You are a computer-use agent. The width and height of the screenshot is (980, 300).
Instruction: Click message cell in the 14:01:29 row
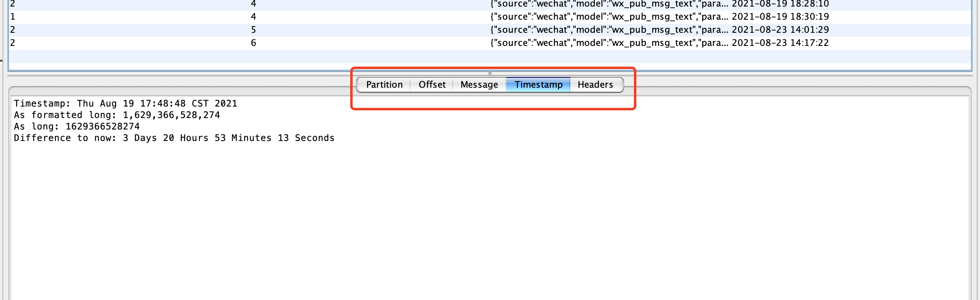coord(609,30)
